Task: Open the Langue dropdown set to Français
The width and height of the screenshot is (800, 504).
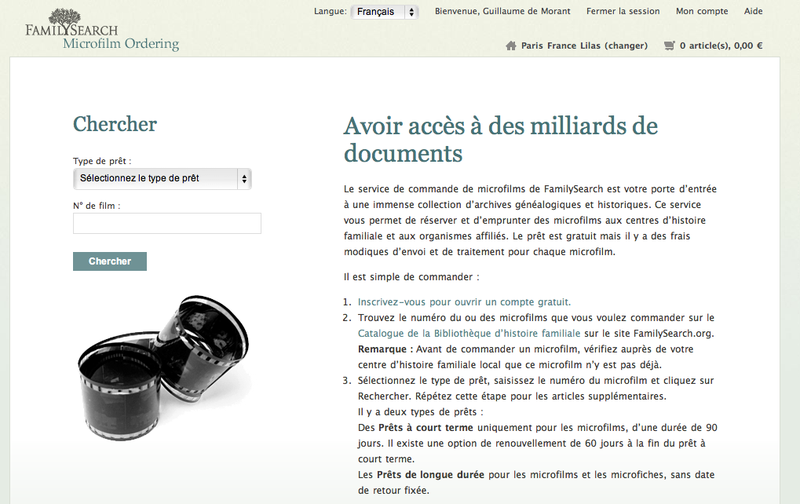Action: coord(385,12)
